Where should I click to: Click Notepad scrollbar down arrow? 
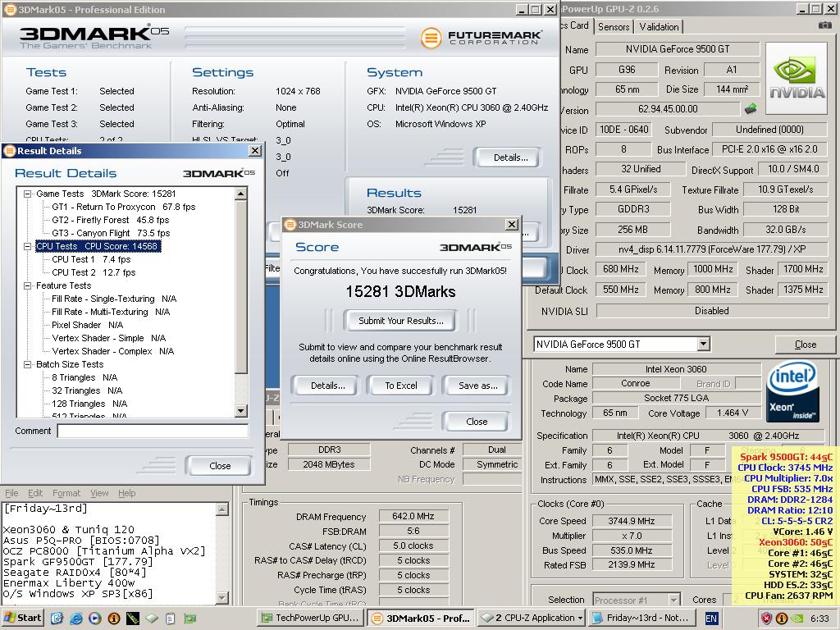coord(223,597)
